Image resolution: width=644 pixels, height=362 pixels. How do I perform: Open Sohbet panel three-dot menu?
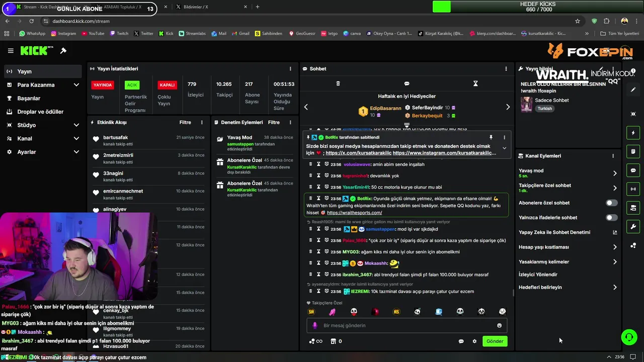tap(506, 69)
